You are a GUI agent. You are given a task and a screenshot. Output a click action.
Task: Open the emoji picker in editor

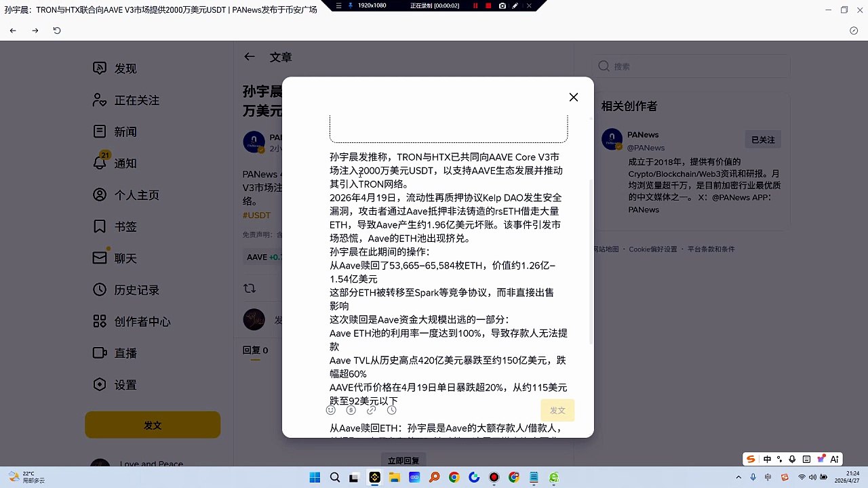(x=331, y=410)
